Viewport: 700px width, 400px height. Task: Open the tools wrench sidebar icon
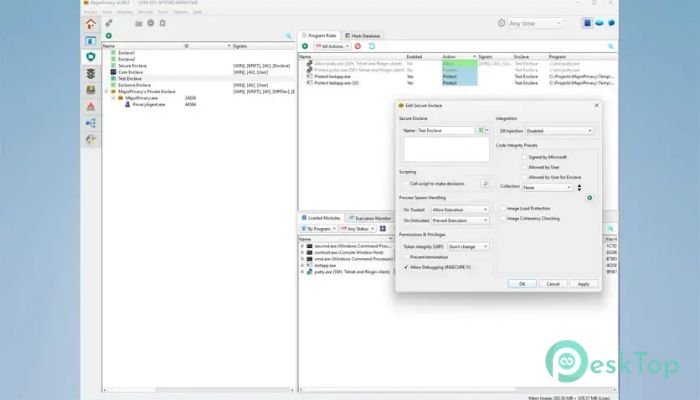click(x=91, y=139)
